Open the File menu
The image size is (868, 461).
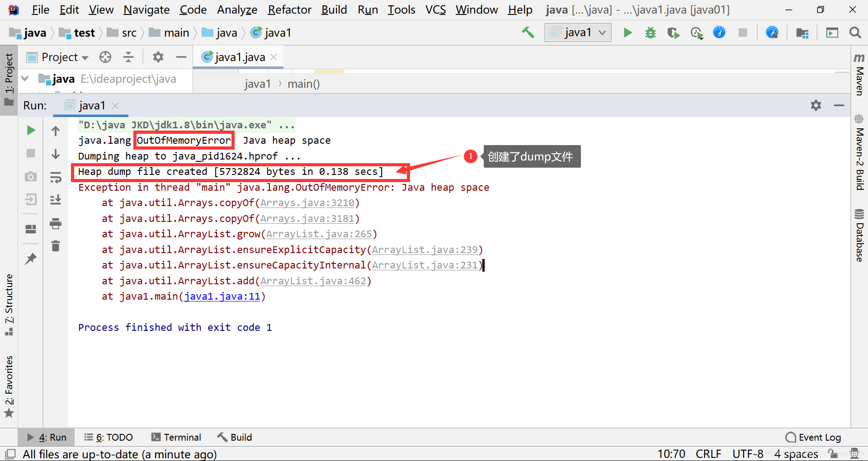tap(40, 9)
